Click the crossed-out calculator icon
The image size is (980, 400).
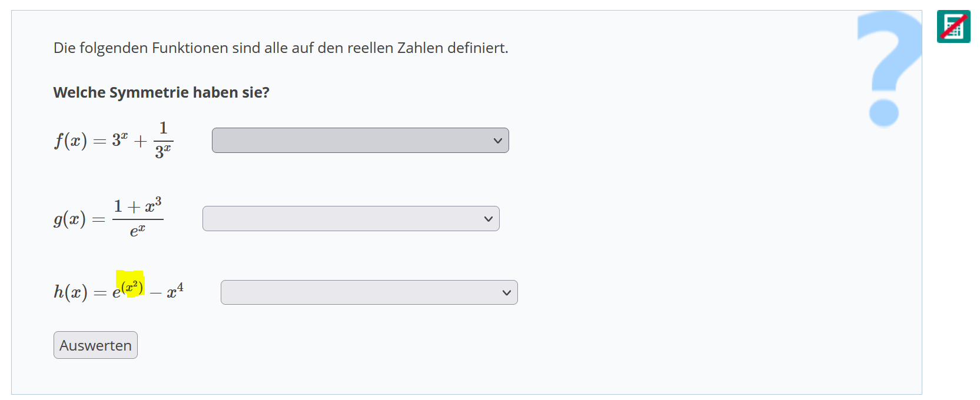point(954,26)
